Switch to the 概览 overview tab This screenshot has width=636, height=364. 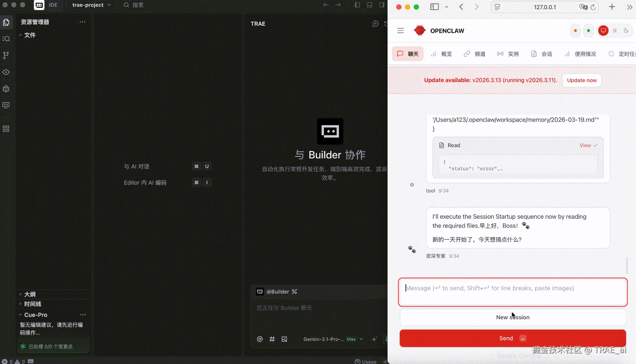(441, 54)
